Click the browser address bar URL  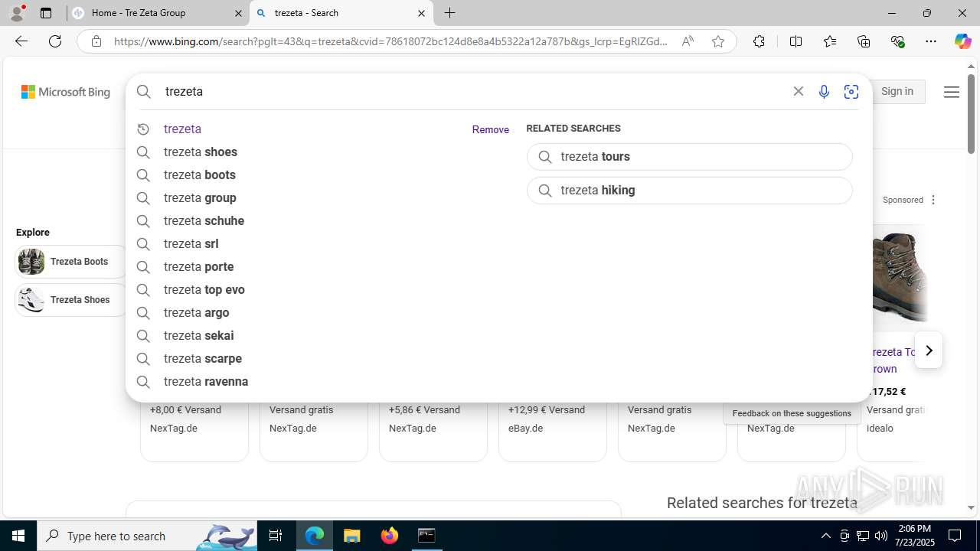click(390, 41)
